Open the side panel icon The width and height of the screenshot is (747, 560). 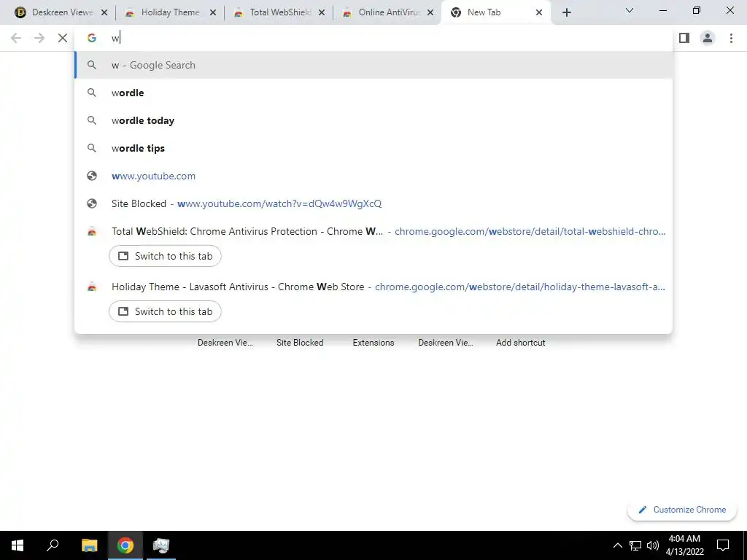[684, 38]
